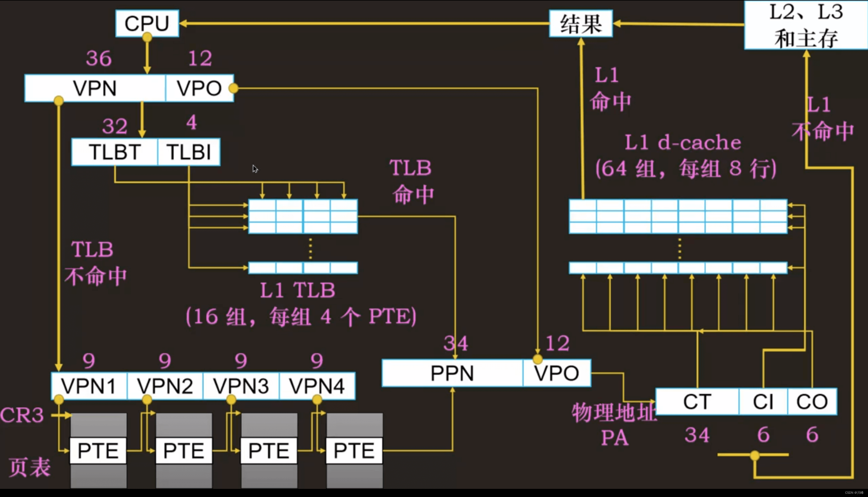
Task: Select the CT field
Action: click(x=697, y=402)
